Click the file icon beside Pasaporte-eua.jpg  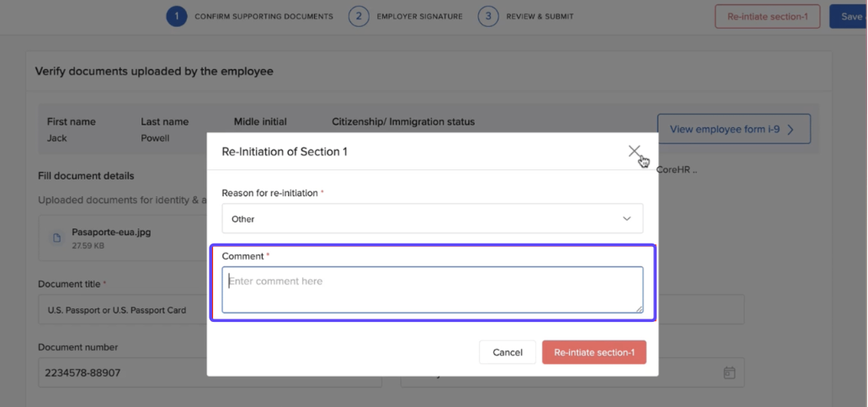57,238
